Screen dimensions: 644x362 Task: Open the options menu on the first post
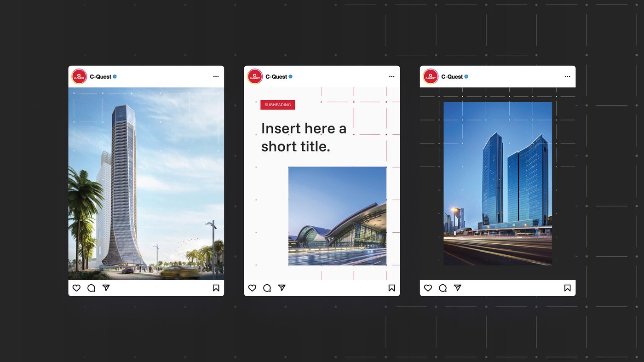click(x=216, y=76)
